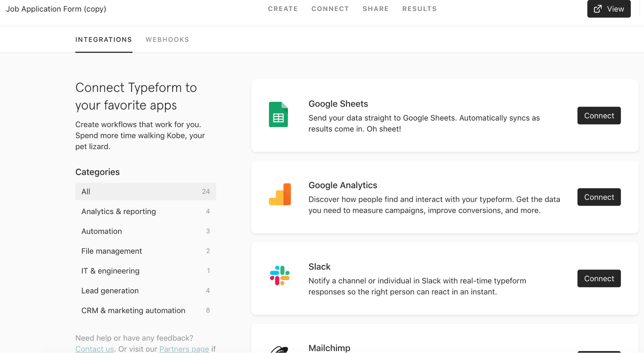Connect the Google Analytics integration

(x=599, y=197)
